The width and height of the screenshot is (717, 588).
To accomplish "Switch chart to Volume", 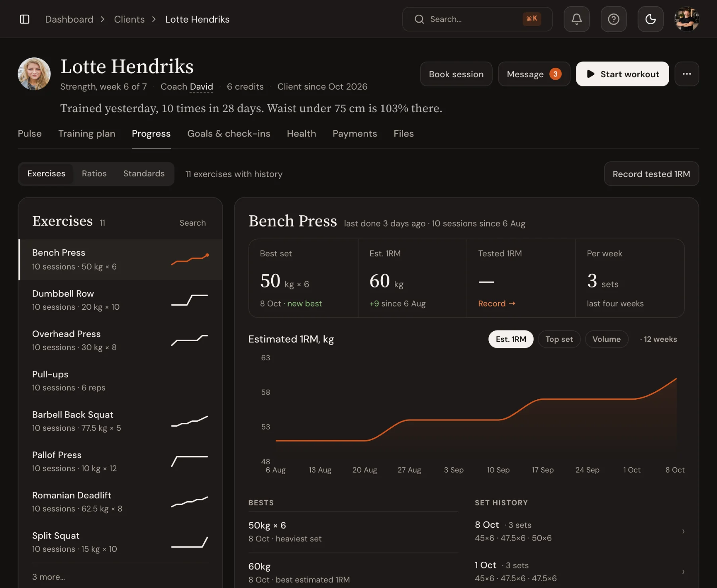I will click(x=606, y=339).
